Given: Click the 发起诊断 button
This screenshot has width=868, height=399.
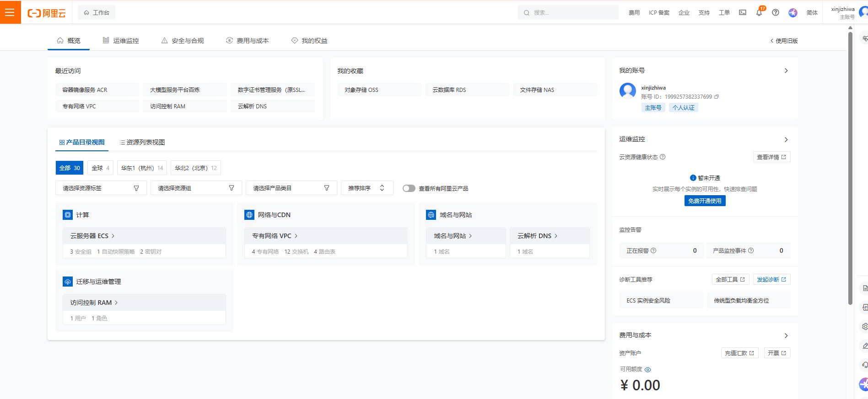Looking at the screenshot, I should pos(771,279).
